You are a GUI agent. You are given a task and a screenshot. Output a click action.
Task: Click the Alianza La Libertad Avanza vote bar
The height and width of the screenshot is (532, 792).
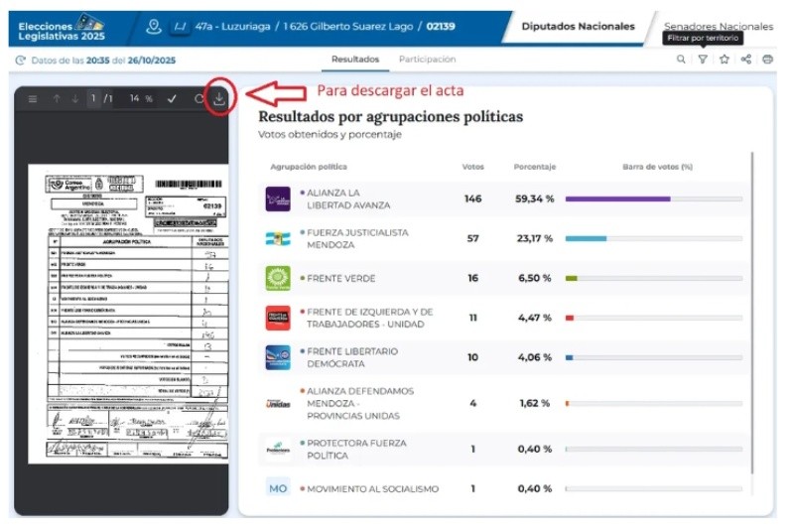pyautogui.click(x=653, y=199)
